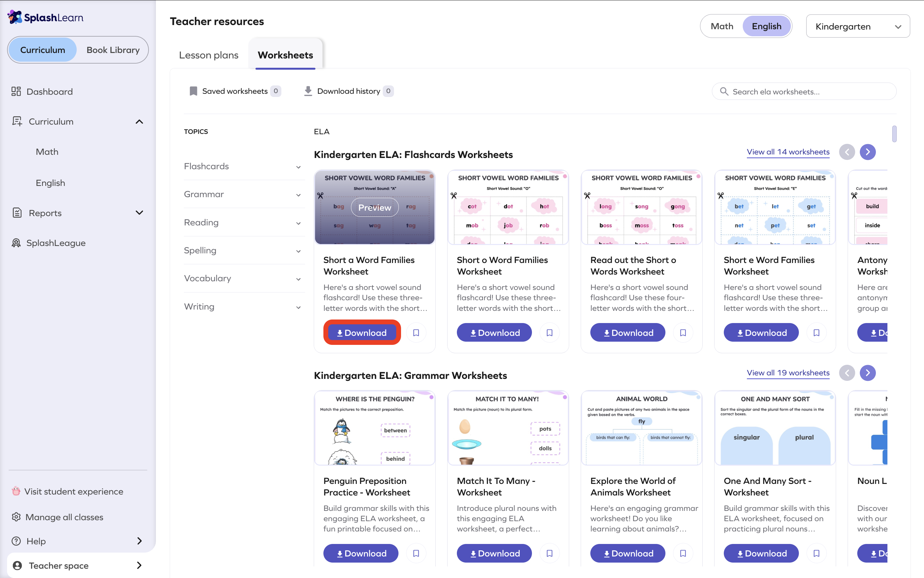
Task: Show next Flashcards worksheets with arrow
Action: [x=868, y=152]
